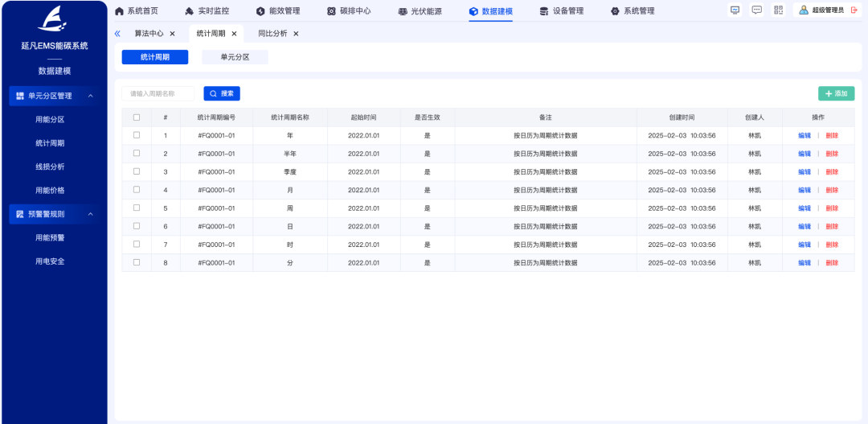The height and width of the screenshot is (424, 868).
Task: Click the QR code icon
Action: coord(778,10)
